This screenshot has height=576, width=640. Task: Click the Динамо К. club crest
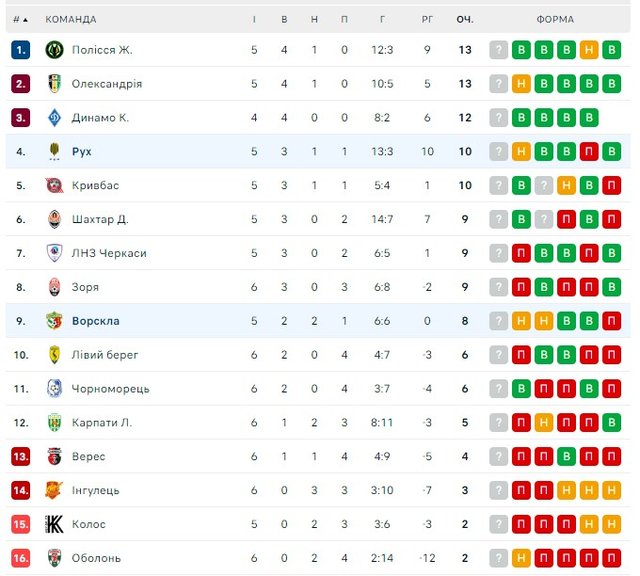point(54,118)
